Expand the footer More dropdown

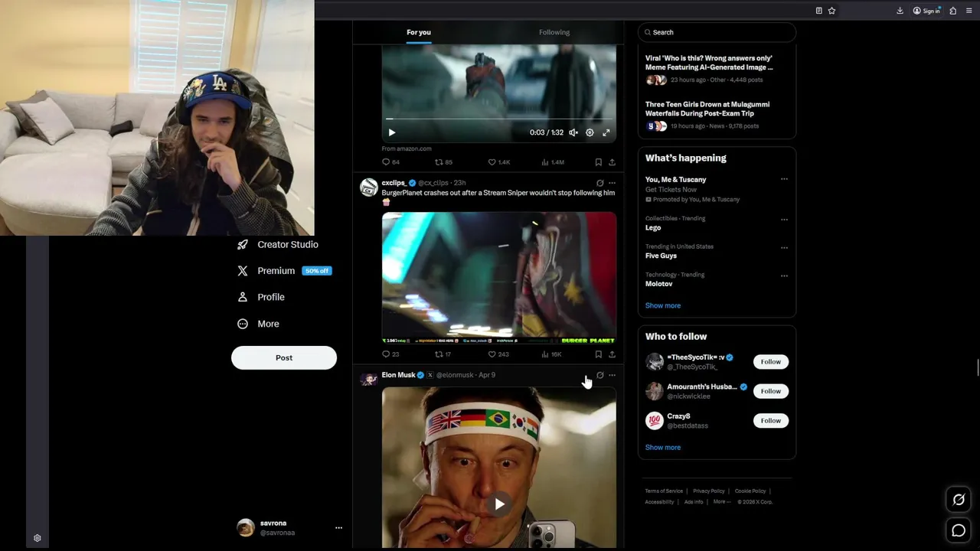coord(722,502)
